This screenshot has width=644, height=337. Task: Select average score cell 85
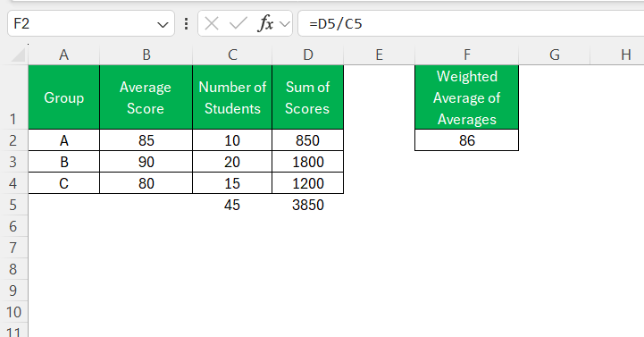point(146,140)
